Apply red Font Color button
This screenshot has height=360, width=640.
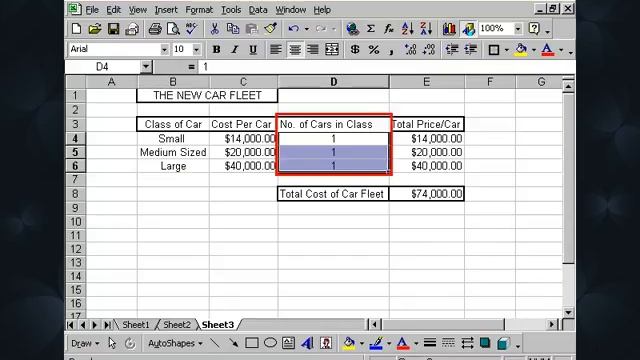coord(547,50)
